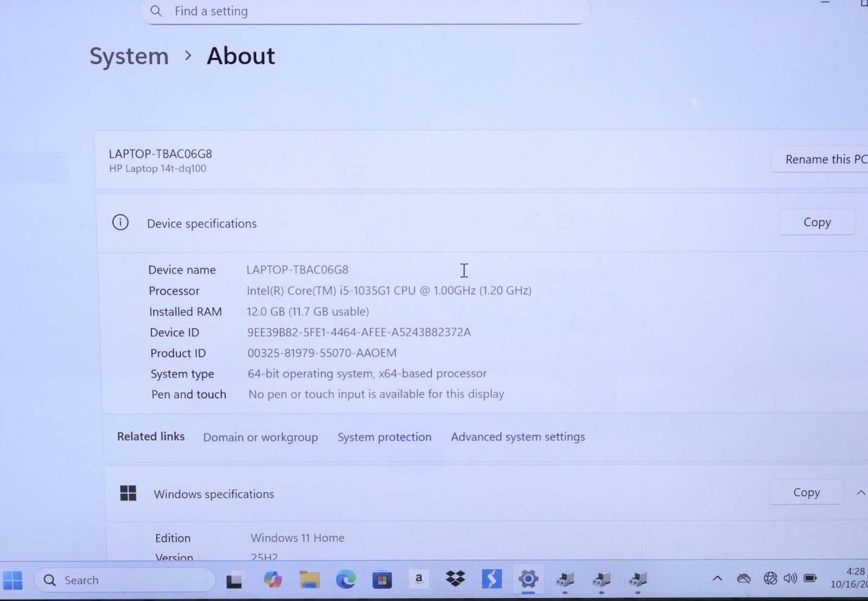Select the Device ID value 9EE39B82-5FE1-4464
This screenshot has height=601, width=868.
point(359,332)
